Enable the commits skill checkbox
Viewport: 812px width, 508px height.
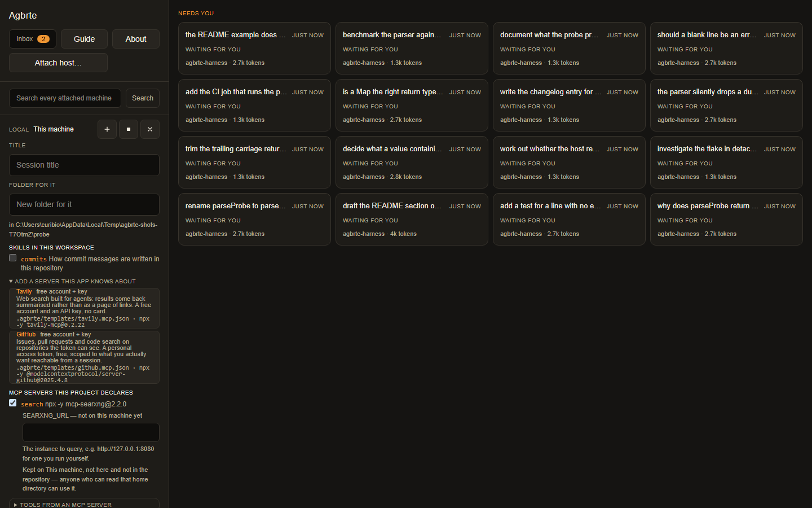pyautogui.click(x=13, y=258)
